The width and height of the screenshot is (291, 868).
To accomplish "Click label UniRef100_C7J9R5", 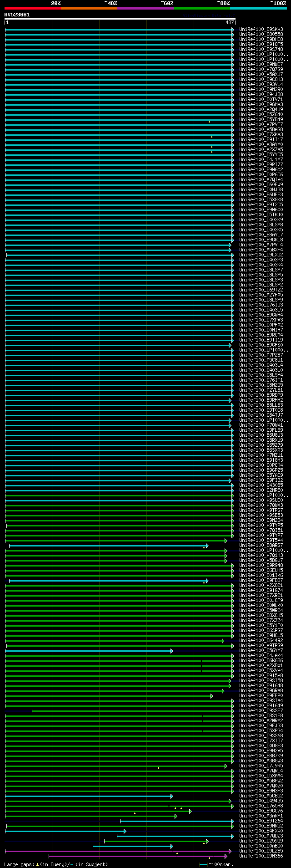I will coord(261,766).
